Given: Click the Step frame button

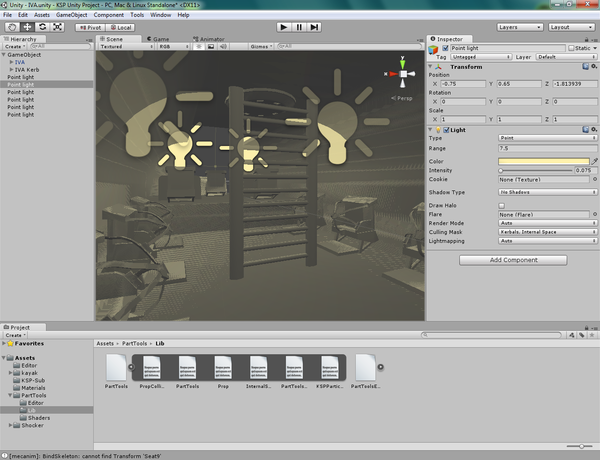Looking at the screenshot, I should (x=315, y=27).
